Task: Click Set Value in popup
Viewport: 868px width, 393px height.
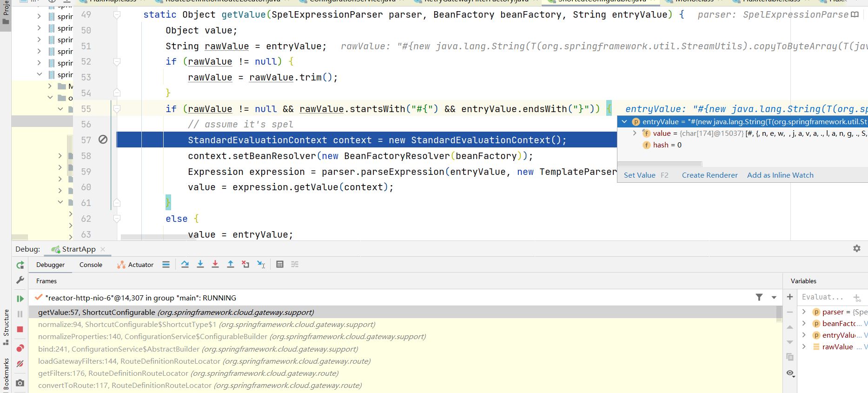Action: [639, 175]
